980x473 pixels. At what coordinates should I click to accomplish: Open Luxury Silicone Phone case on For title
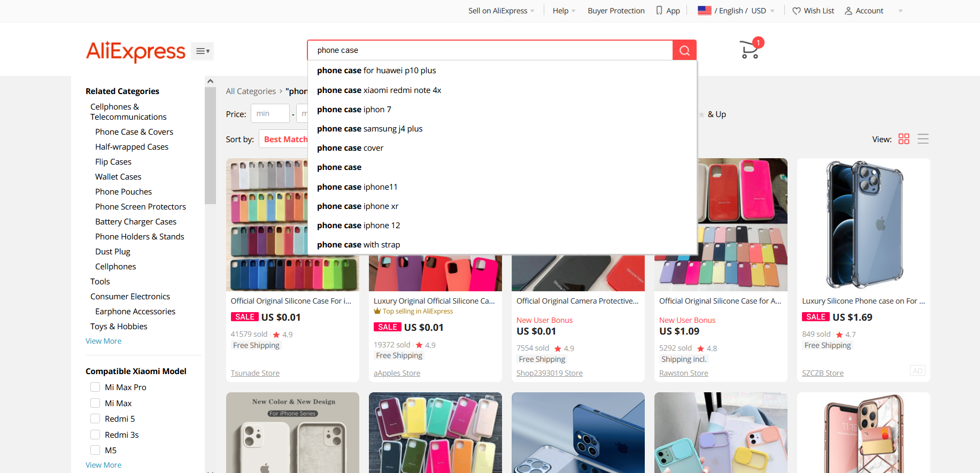click(863, 301)
